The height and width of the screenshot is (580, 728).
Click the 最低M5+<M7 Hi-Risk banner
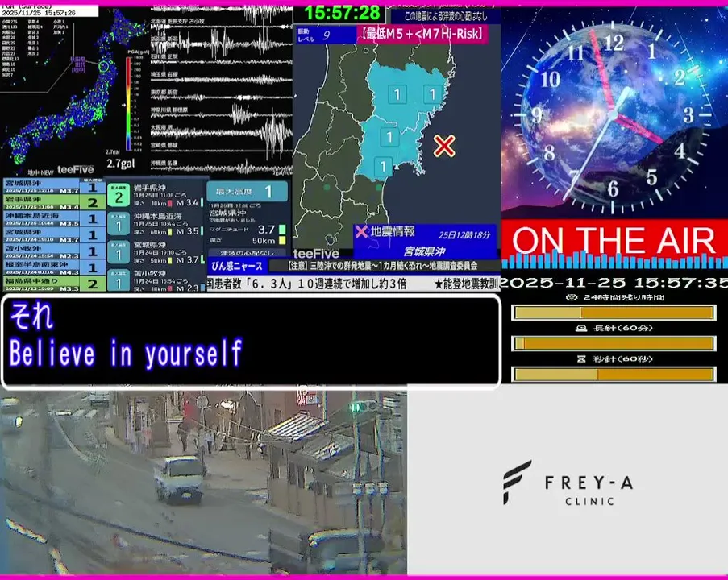pos(422,34)
